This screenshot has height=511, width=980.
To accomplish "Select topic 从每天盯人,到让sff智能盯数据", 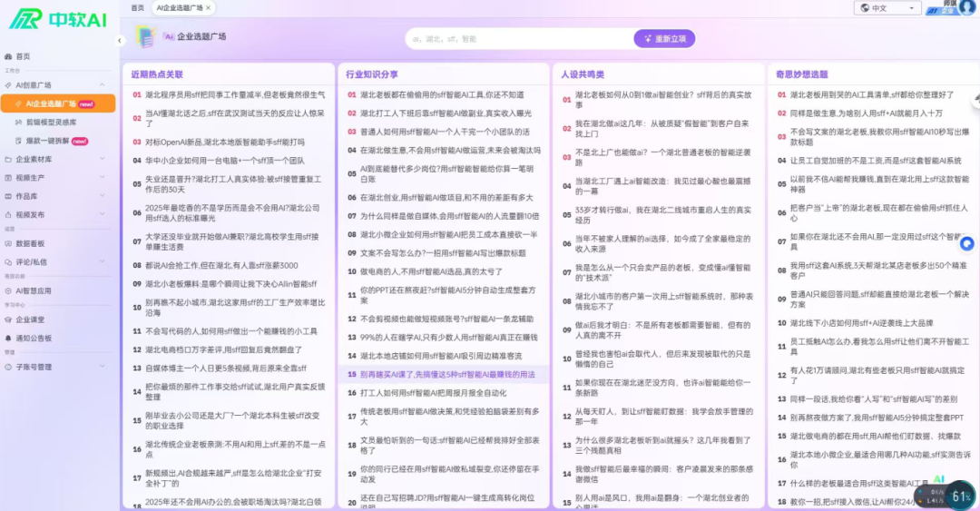I will 663,417.
